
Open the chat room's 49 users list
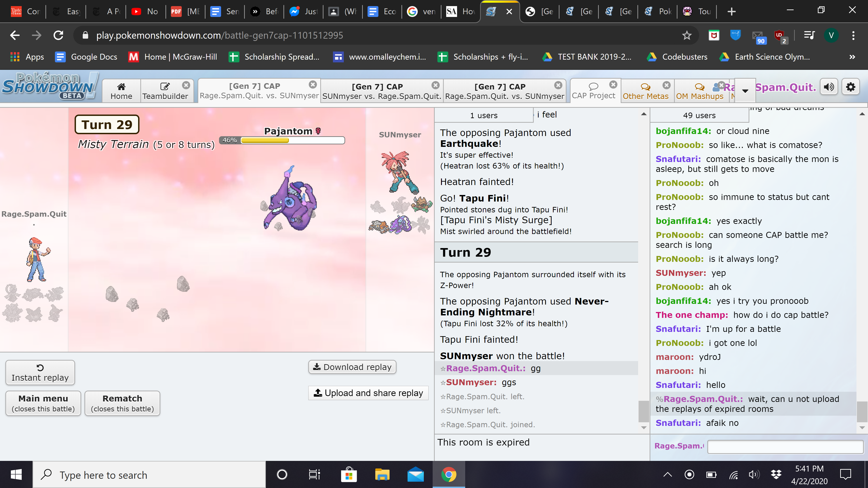[x=699, y=115]
